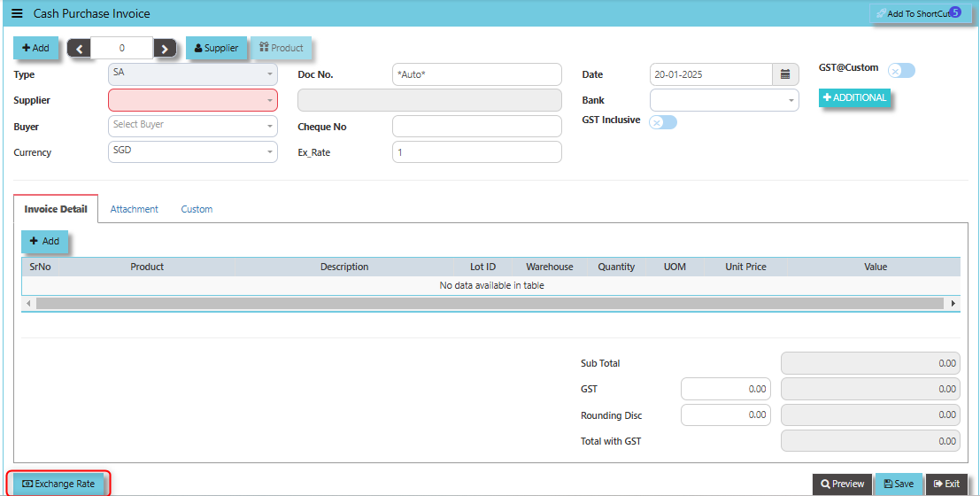Click Add To ShortCut button
Image resolution: width=980 pixels, height=496 pixels.
coord(920,13)
